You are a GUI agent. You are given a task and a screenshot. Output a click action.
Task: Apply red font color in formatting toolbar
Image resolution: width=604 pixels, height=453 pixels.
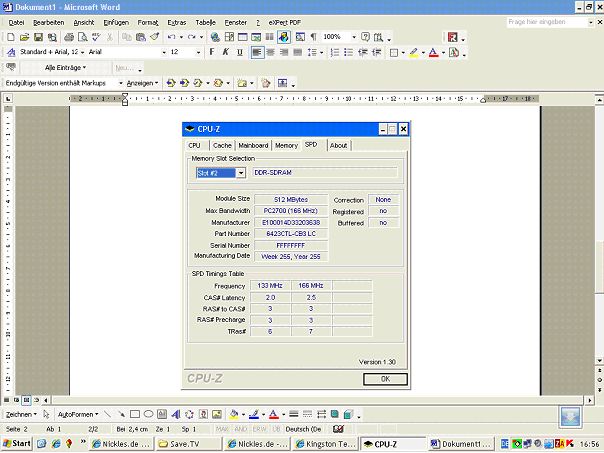click(x=434, y=52)
